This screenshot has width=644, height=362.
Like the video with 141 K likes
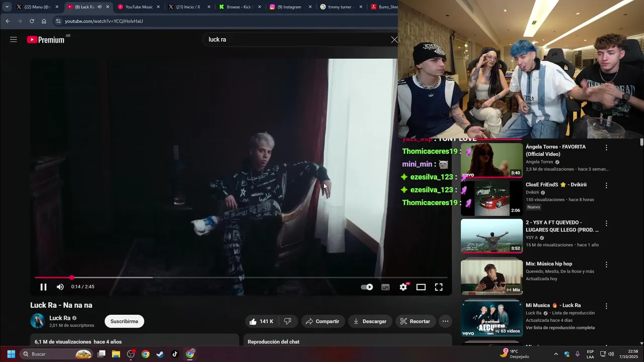click(262, 321)
